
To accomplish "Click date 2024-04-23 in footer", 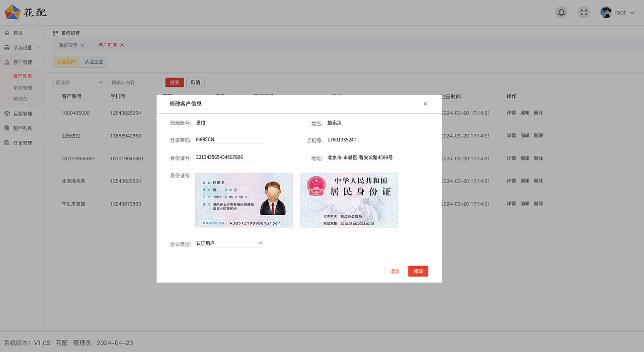I will [115, 343].
